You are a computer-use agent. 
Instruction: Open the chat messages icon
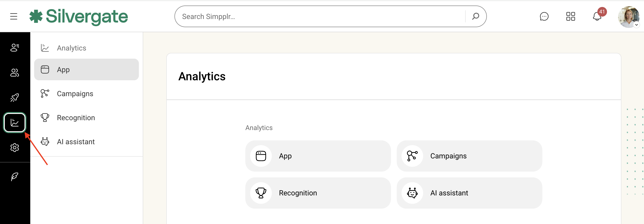[544, 17]
